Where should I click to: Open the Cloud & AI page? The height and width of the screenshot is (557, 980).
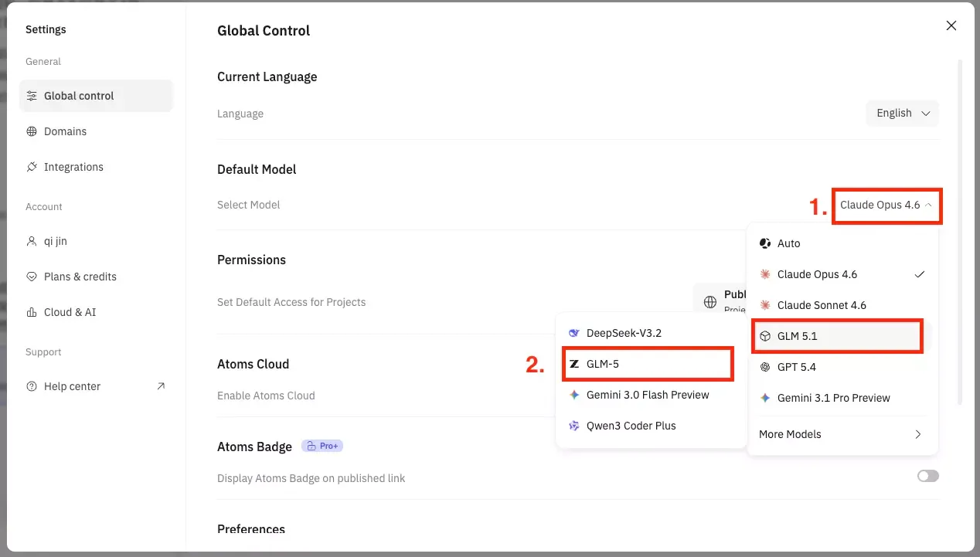(x=97, y=312)
